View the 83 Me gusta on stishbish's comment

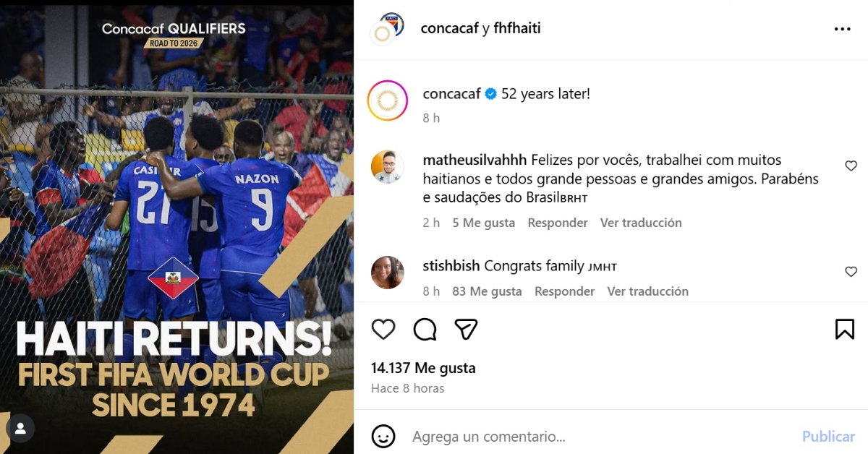tap(487, 291)
